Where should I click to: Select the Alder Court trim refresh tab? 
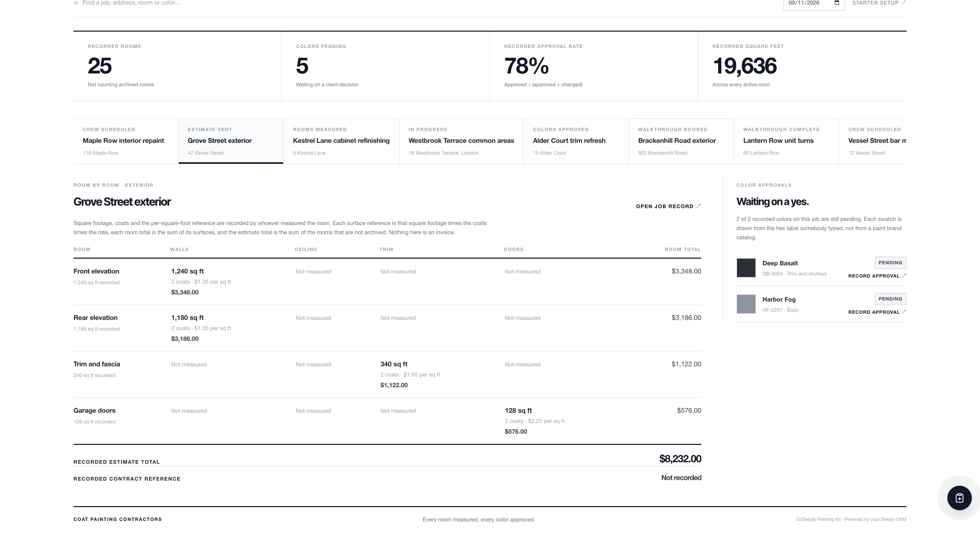575,141
